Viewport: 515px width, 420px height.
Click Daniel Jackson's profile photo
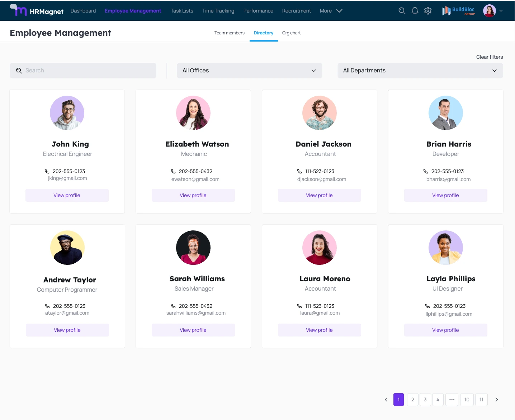320,113
